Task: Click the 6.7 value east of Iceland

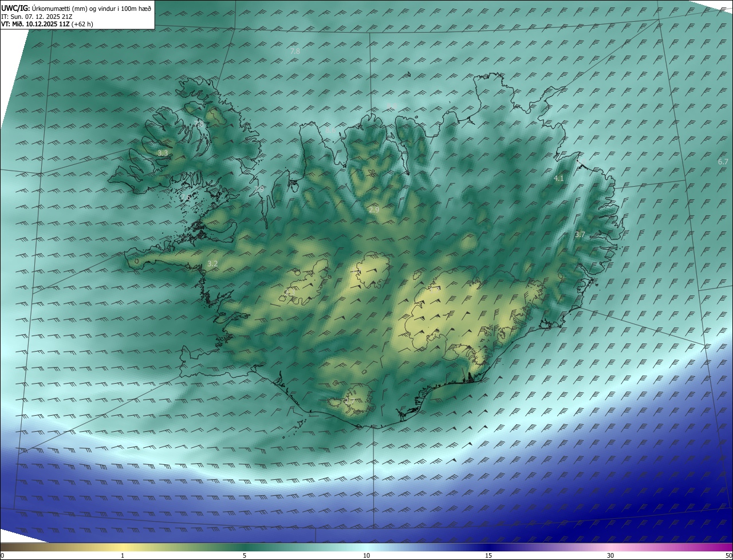Action: pyautogui.click(x=723, y=162)
